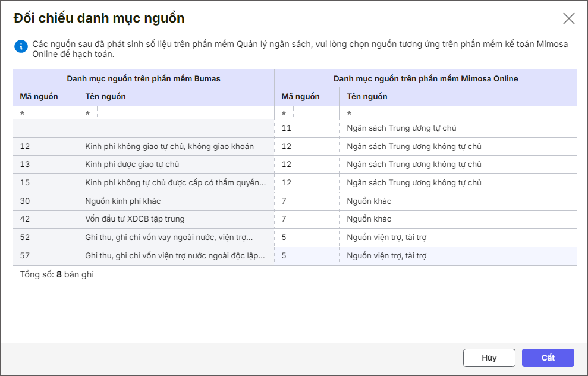The height and width of the screenshot is (376, 588).
Task: Focus the Bumas Mã nguồn filter input
Action: pyautogui.click(x=54, y=113)
